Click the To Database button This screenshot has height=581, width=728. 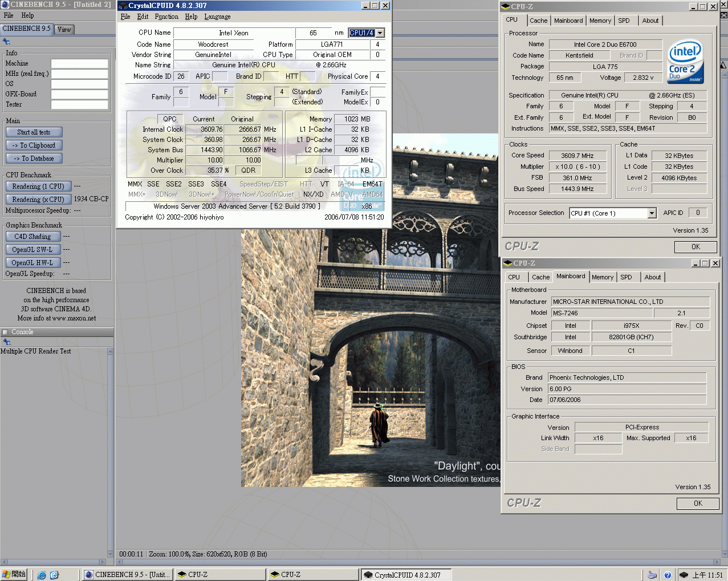pyautogui.click(x=34, y=159)
